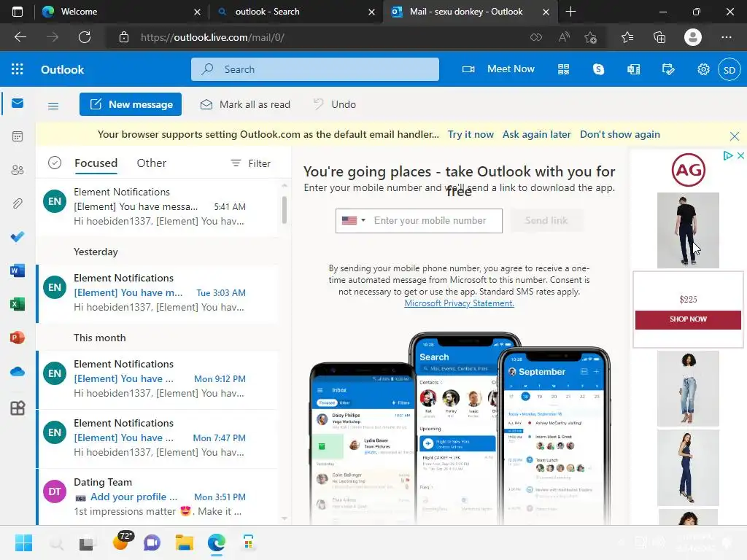Open the Files attachments paperclip icon

(x=18, y=203)
